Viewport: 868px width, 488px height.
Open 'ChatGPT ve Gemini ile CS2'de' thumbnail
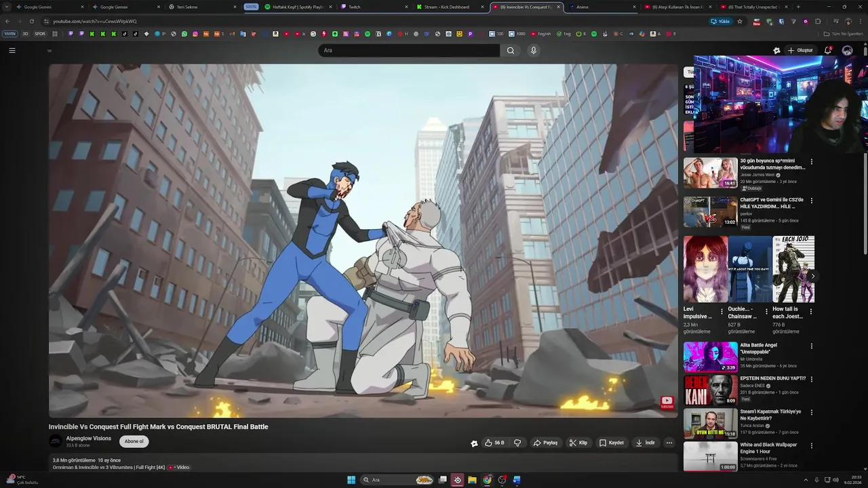coord(710,211)
